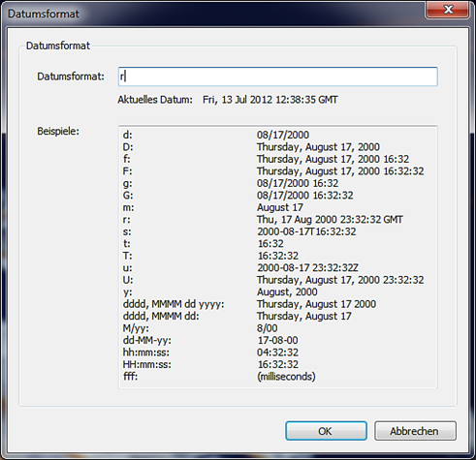Select the 'm:' August 17 example
Image resolution: width=476 pixels, height=460 pixels.
tap(212, 207)
